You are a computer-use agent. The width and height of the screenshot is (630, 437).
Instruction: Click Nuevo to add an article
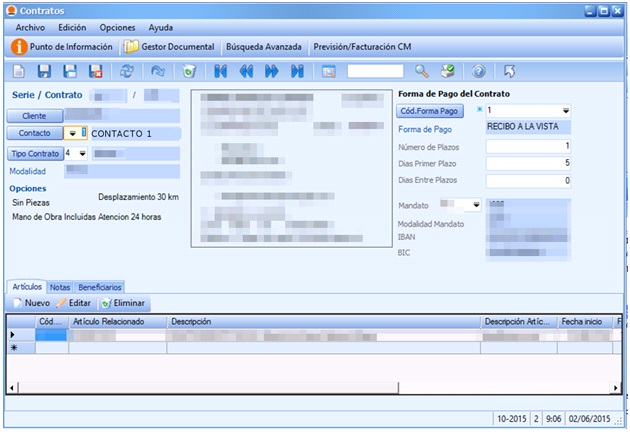click(31, 302)
